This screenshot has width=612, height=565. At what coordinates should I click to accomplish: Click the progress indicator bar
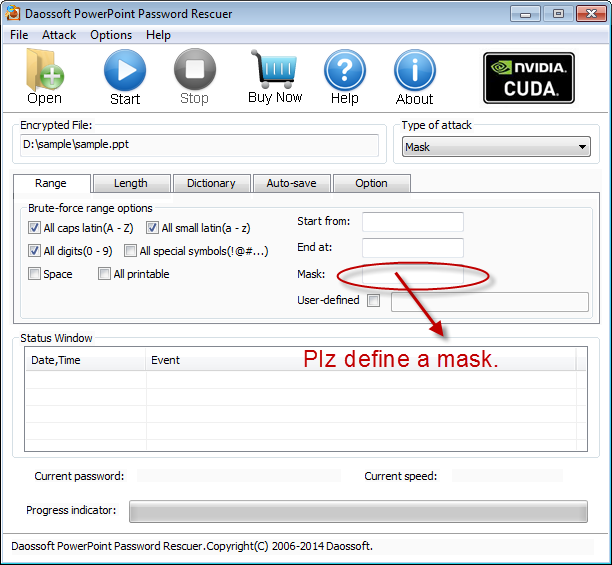coord(358,511)
